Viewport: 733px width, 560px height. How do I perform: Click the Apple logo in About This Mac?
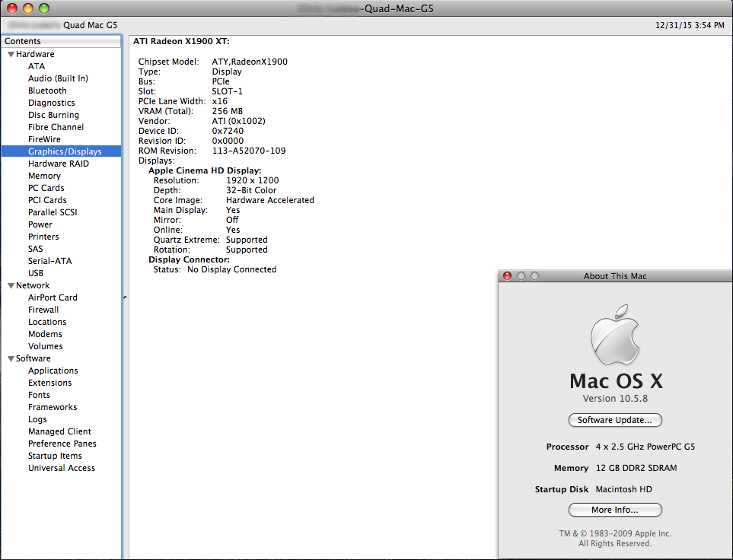click(x=615, y=335)
